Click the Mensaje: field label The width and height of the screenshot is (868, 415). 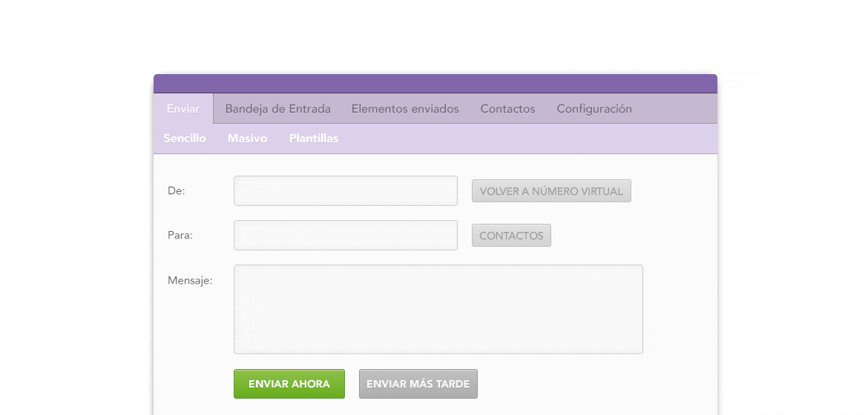coord(190,280)
